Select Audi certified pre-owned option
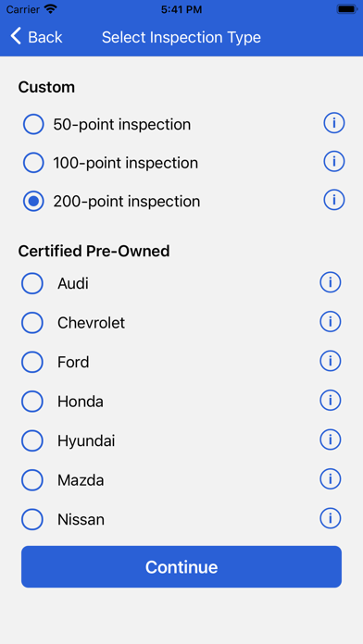Image resolution: width=363 pixels, height=644 pixels. 32,283
